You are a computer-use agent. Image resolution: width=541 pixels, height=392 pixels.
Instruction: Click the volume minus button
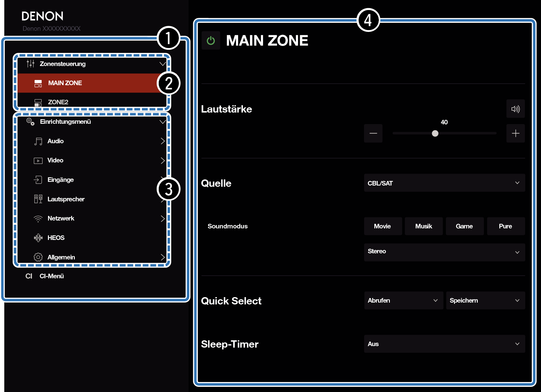pyautogui.click(x=373, y=133)
